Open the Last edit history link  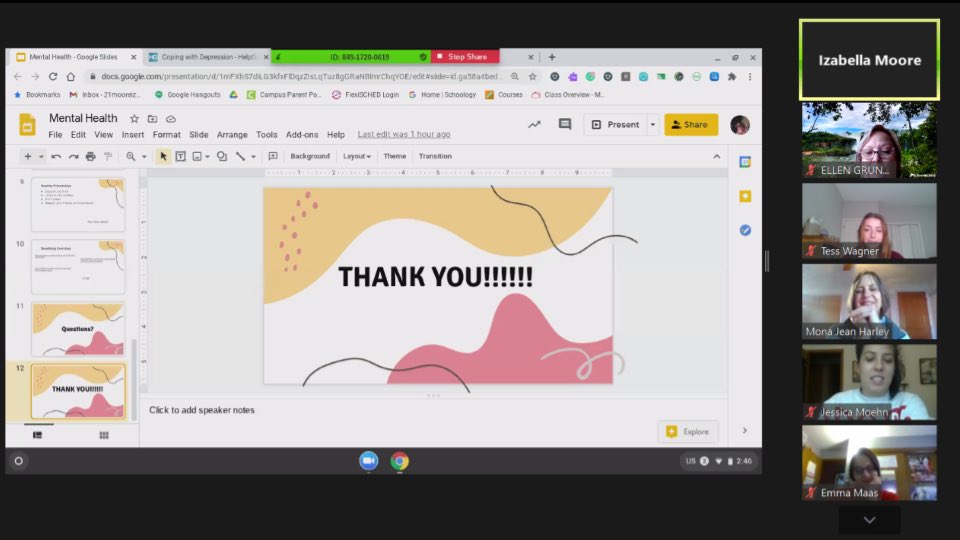[403, 134]
